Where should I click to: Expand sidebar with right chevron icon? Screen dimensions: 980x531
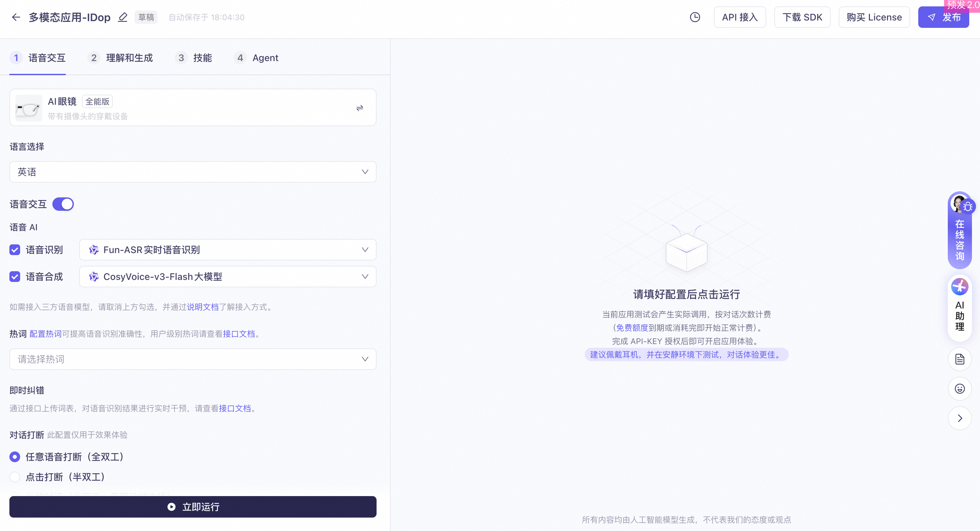960,419
